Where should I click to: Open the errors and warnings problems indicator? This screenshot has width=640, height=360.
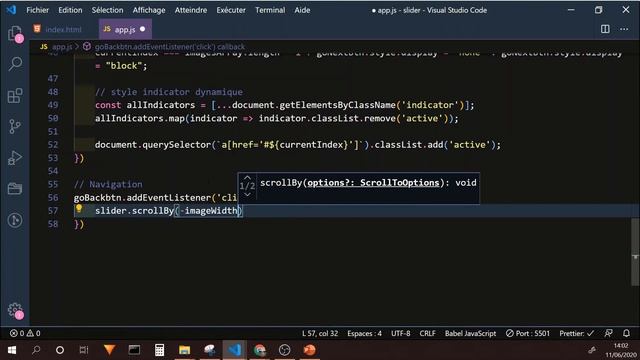click(25, 333)
